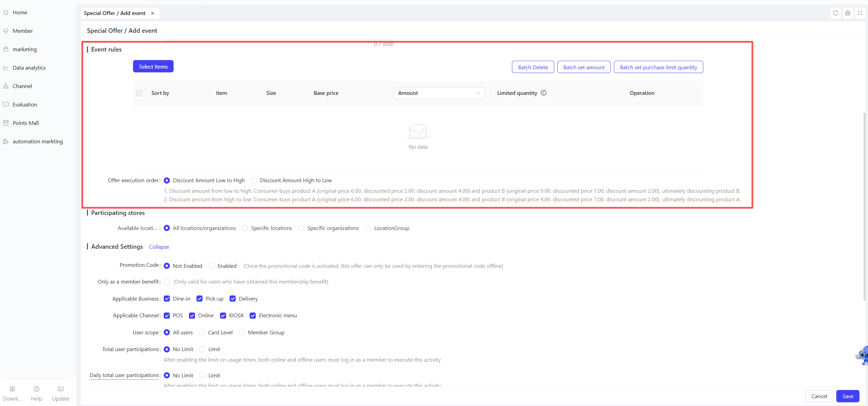Open the Amount dropdown in table header
Viewport: 868px width, 406px height.
pyautogui.click(x=439, y=93)
